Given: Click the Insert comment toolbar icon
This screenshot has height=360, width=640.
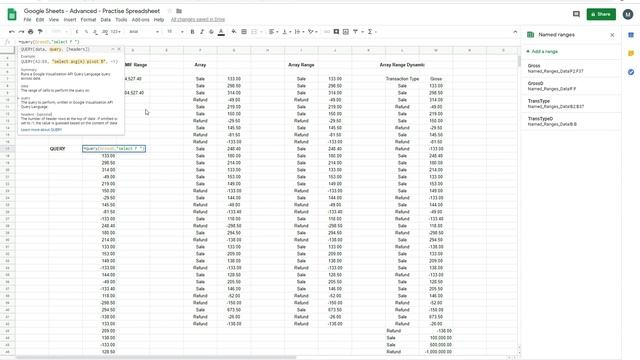Looking at the screenshot, I should 336,31.
